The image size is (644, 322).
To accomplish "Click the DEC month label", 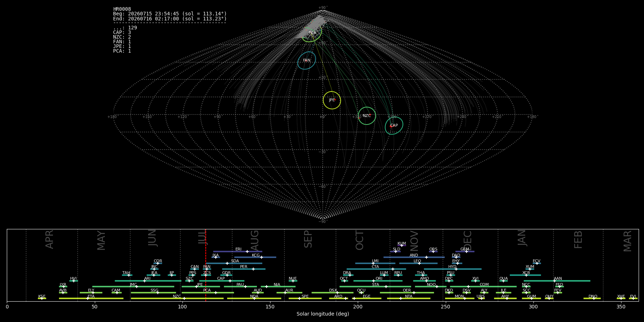I will click(x=468, y=240).
